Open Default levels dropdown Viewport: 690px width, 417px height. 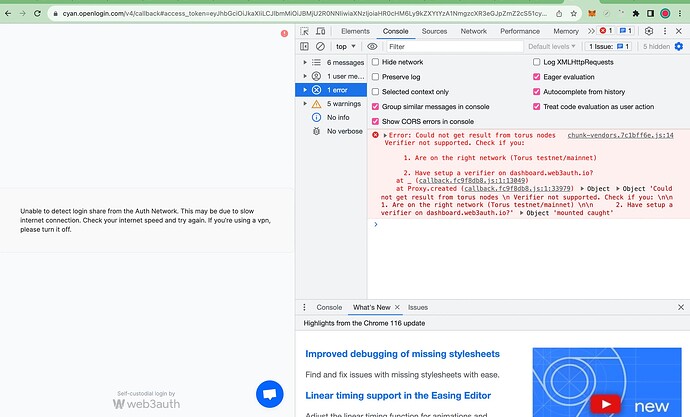coord(551,46)
